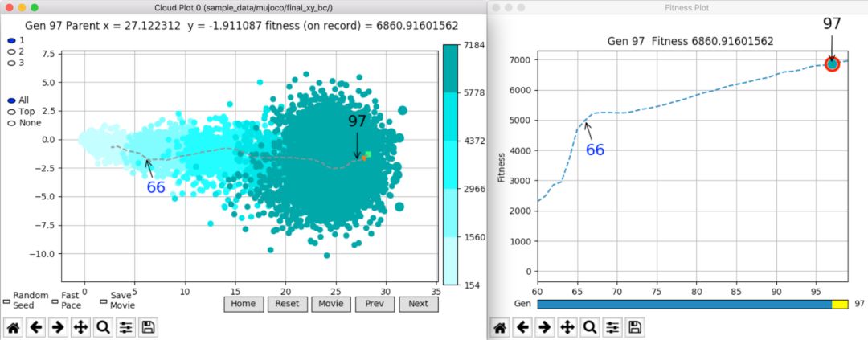The height and width of the screenshot is (340, 868).
Task: Select radio option 1
Action: pyautogui.click(x=11, y=40)
